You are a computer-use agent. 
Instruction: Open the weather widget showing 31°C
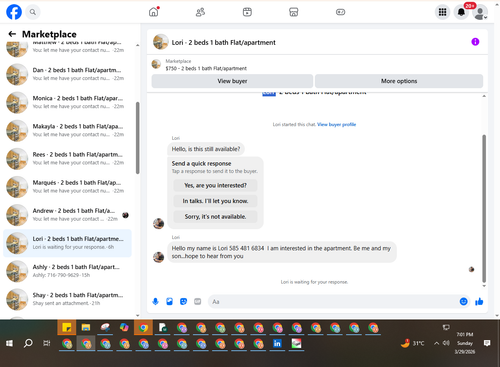tap(412, 343)
